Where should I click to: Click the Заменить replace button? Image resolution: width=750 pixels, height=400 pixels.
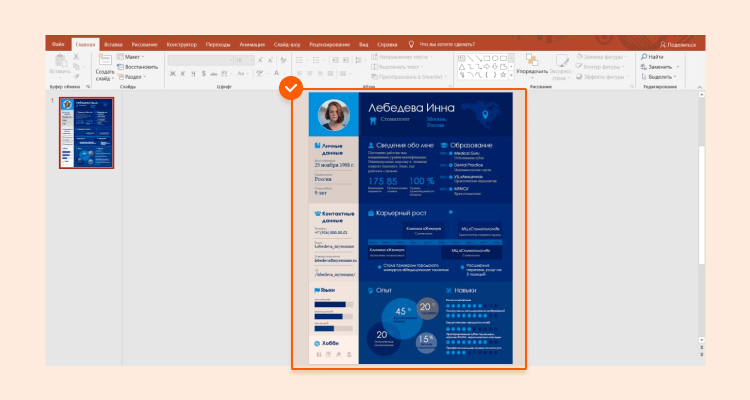[x=660, y=67]
